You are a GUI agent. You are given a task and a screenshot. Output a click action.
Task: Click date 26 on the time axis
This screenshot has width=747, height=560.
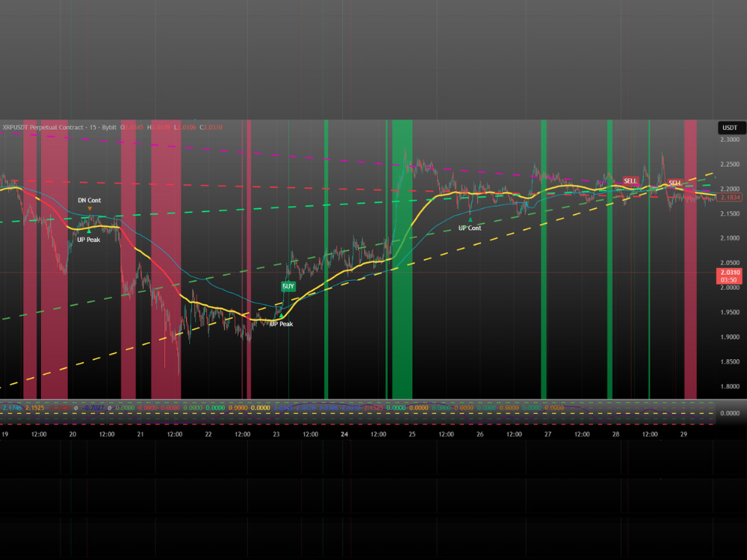[x=480, y=435]
